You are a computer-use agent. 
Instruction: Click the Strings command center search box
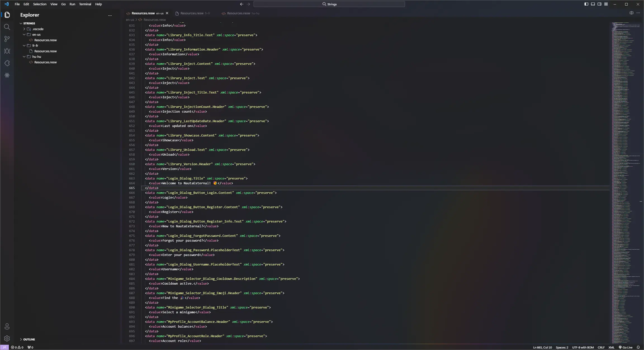point(329,4)
